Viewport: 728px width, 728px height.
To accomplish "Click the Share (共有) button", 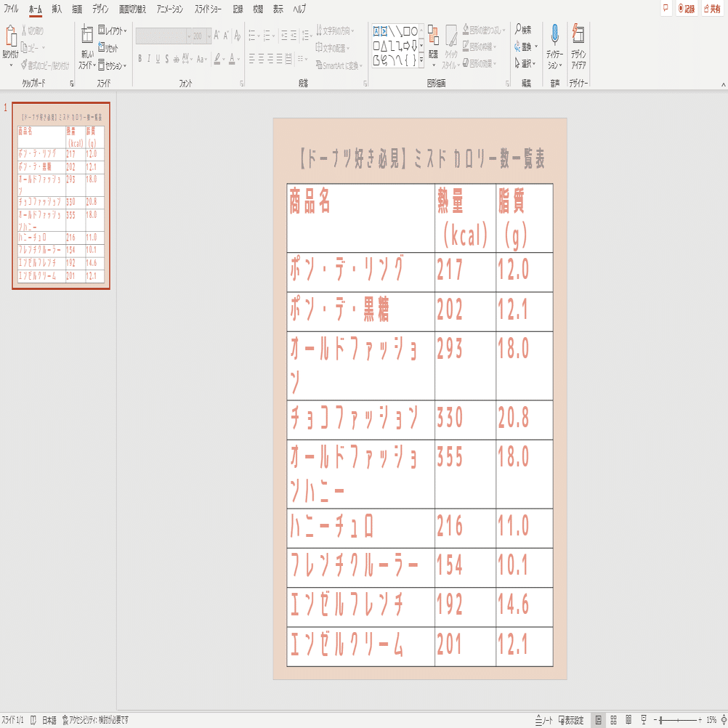I will 712,9.
